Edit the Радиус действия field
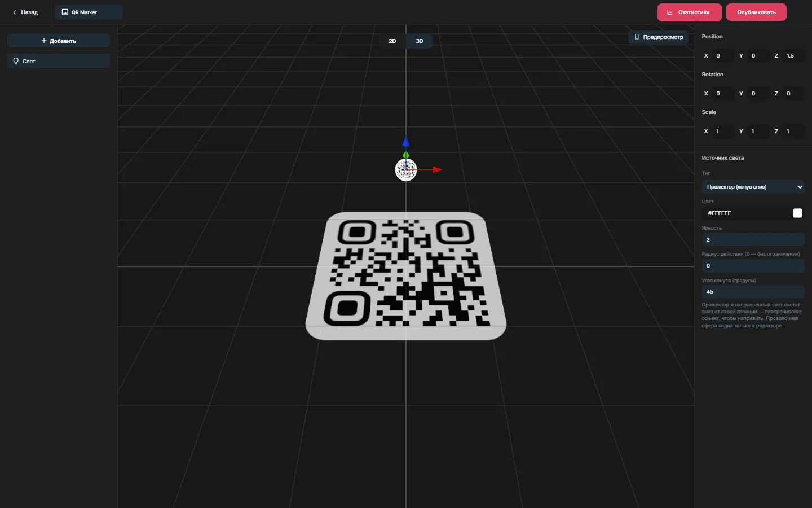Screen dimensions: 812x508 click(x=753, y=265)
